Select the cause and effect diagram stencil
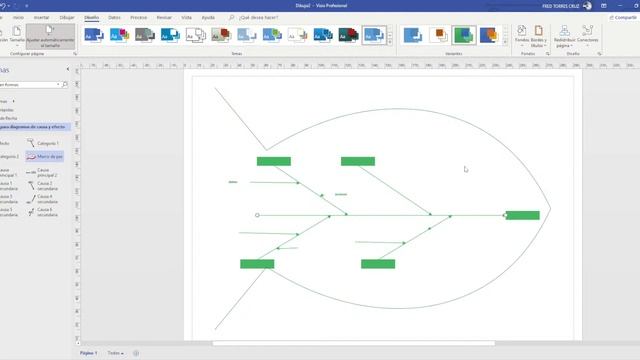The width and height of the screenshot is (640, 360). (35, 127)
